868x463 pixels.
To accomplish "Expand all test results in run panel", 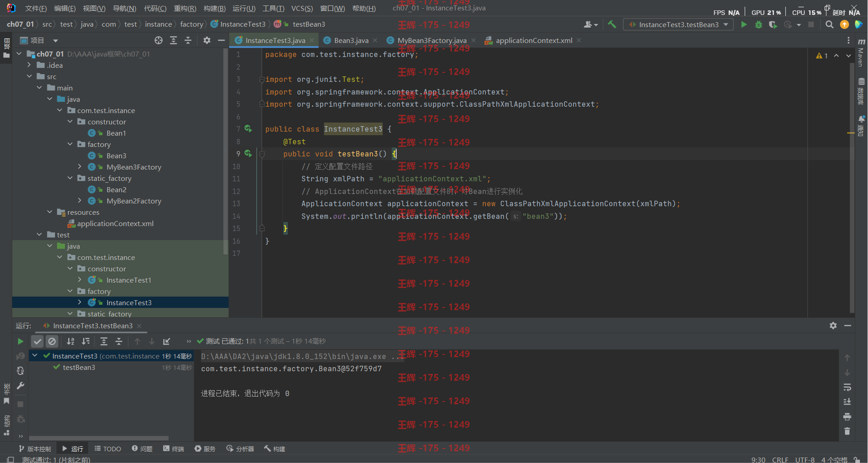I will point(104,341).
